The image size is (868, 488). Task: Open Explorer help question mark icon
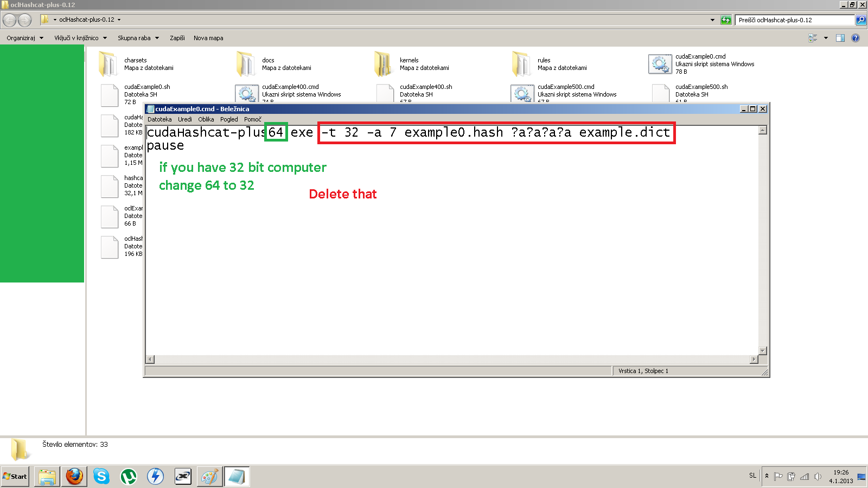(856, 38)
